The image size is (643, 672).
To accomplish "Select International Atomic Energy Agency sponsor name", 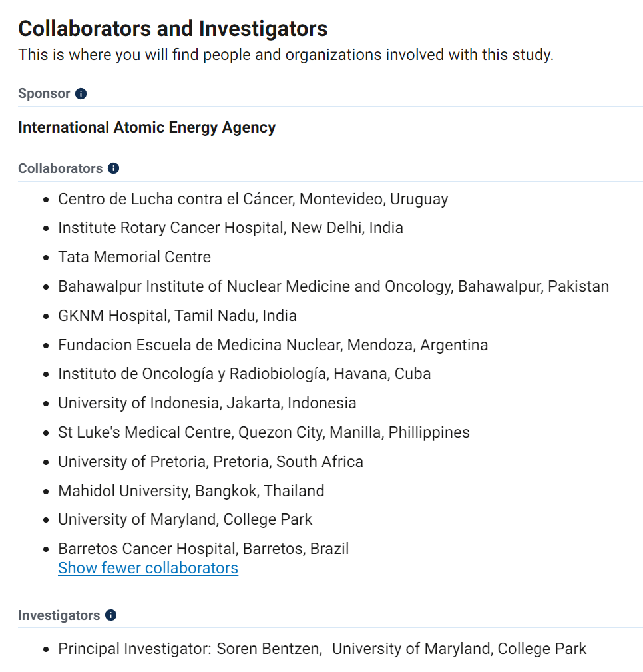I will (146, 127).
